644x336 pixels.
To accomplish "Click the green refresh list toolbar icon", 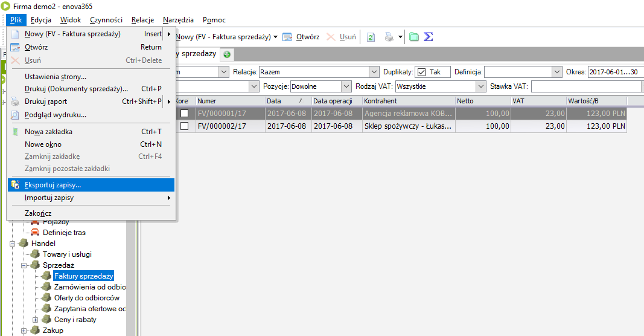I will point(371,37).
